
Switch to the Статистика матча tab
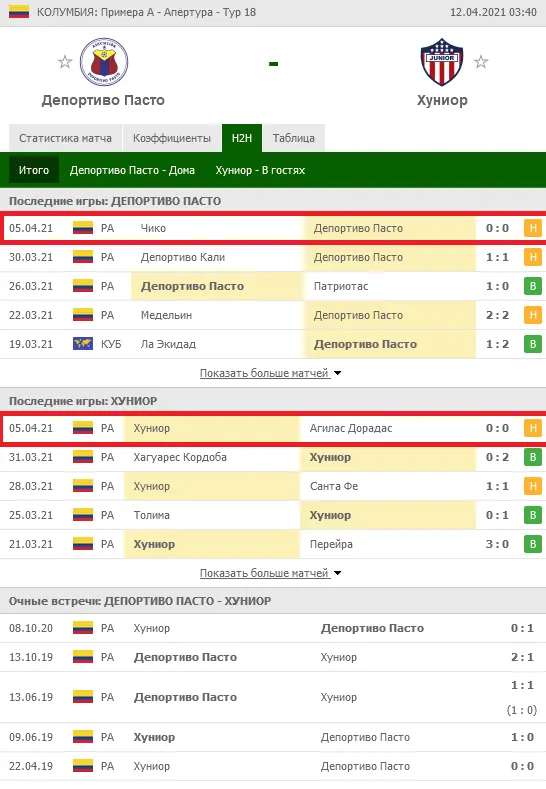(x=65, y=138)
